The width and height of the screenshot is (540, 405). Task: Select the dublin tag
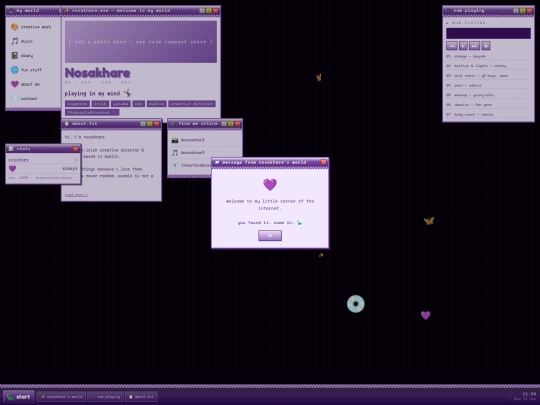click(157, 104)
